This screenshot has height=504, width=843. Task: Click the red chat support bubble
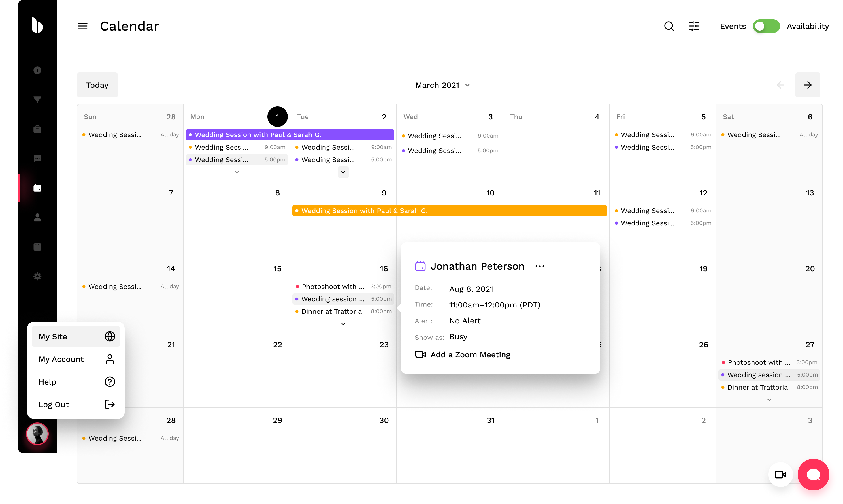pos(813,475)
